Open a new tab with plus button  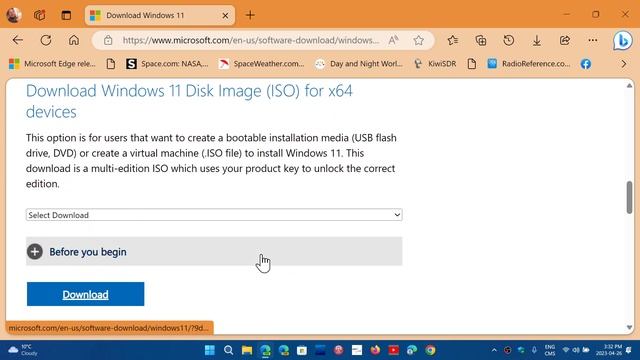tap(250, 16)
